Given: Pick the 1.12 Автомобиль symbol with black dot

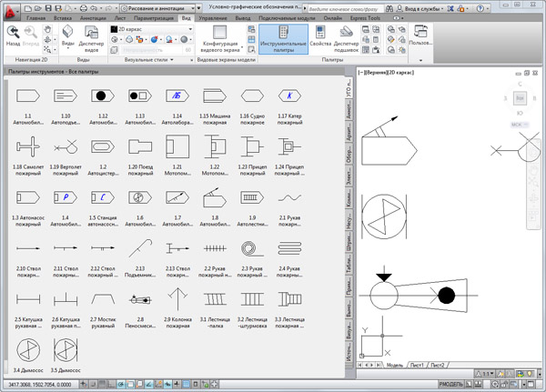Looking at the screenshot, I should tap(102, 95).
